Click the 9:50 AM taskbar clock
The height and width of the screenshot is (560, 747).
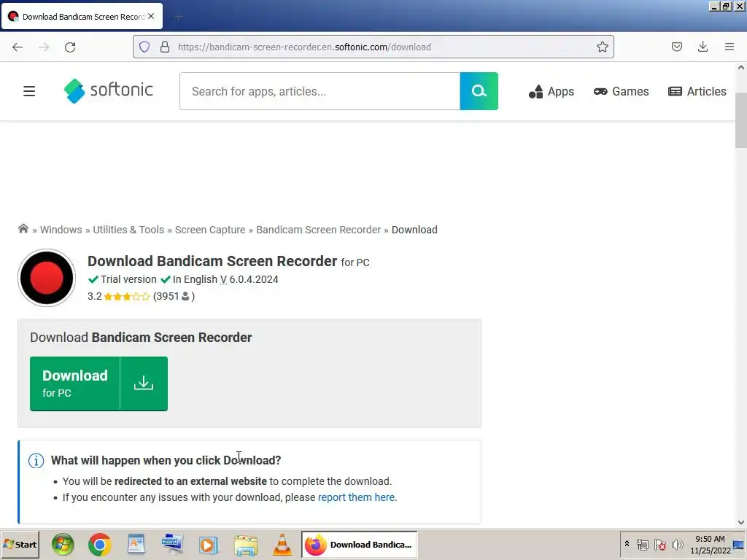(x=710, y=539)
